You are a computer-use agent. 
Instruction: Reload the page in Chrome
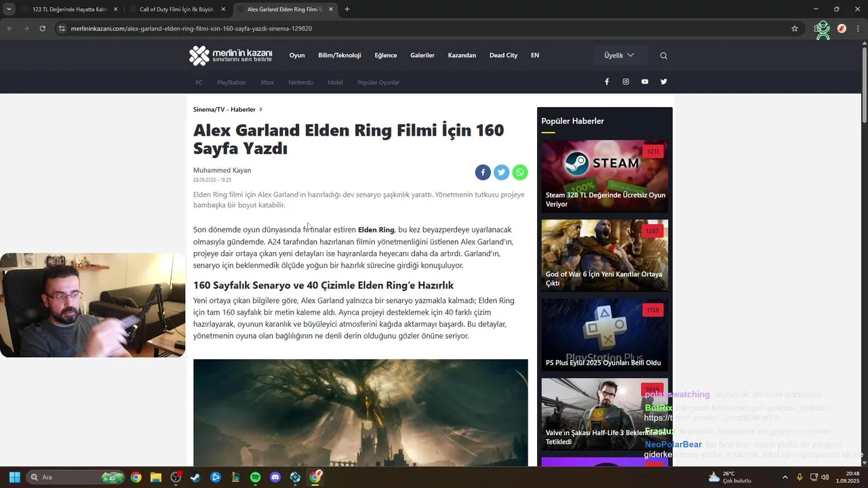click(42, 28)
